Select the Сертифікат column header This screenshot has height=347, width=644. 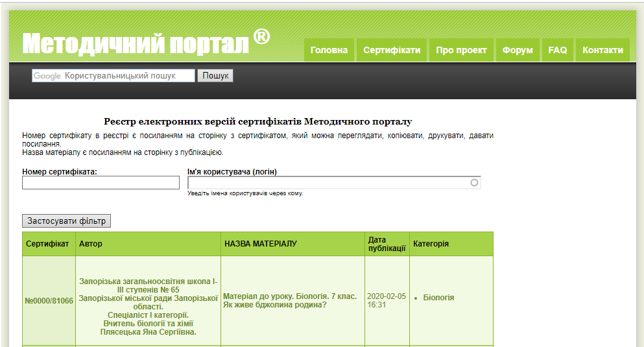coord(49,244)
